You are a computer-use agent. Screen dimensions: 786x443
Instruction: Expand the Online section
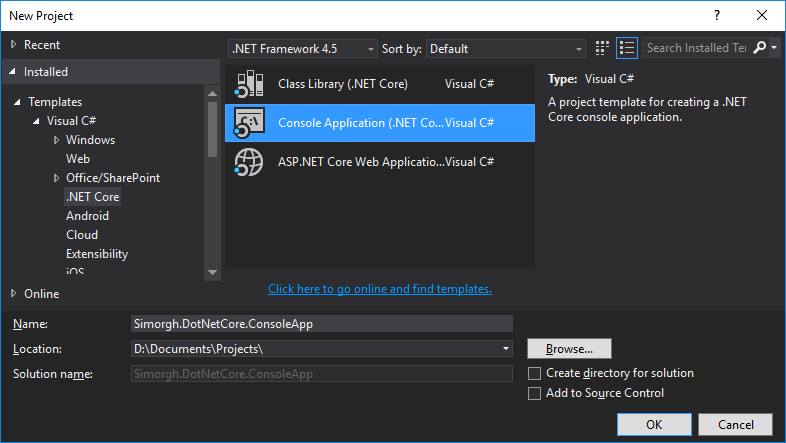click(x=14, y=293)
